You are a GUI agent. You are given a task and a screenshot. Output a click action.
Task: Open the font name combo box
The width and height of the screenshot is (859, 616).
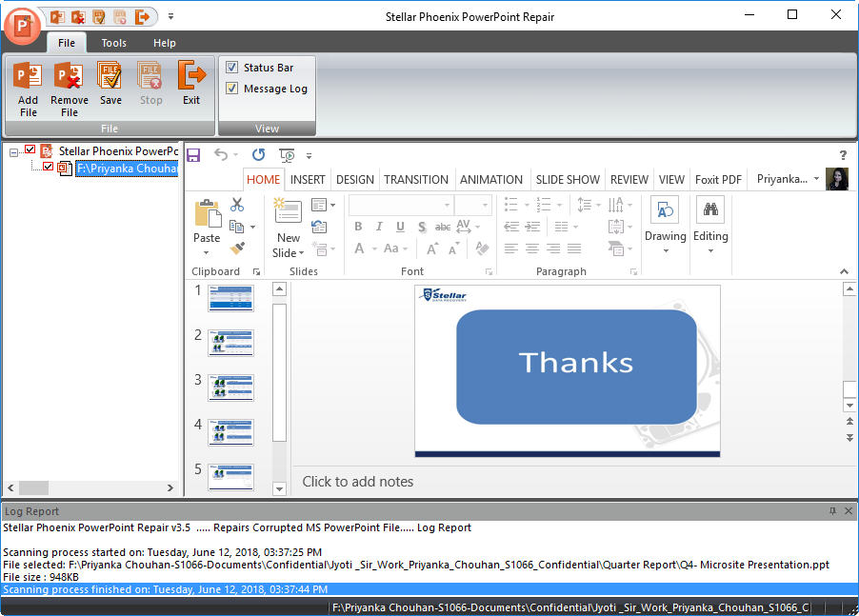tap(401, 206)
